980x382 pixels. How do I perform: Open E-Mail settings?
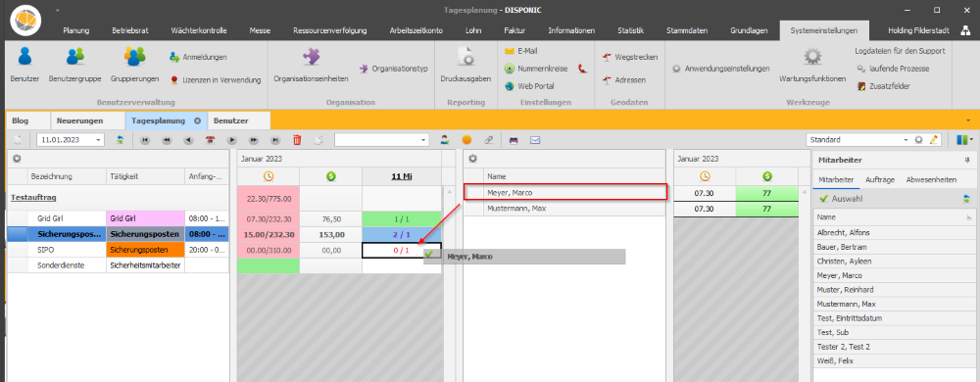521,51
